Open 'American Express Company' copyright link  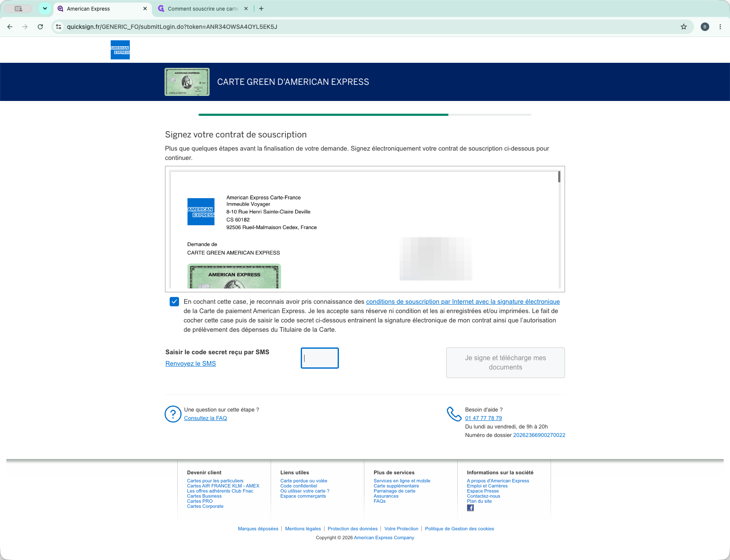(384, 538)
